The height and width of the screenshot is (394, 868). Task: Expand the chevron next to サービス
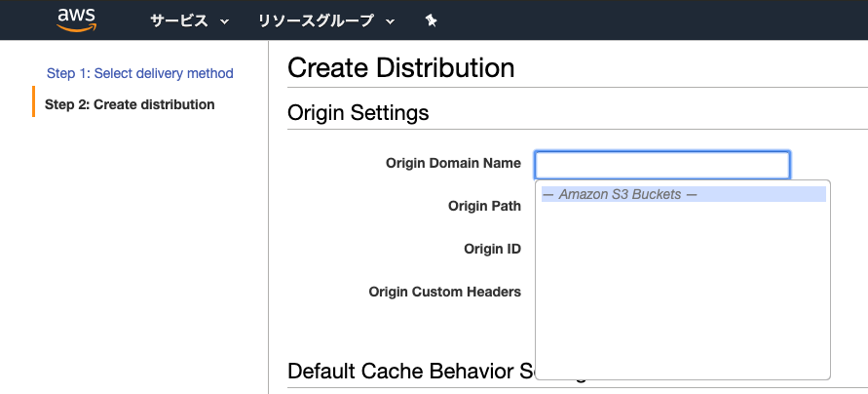tap(225, 21)
